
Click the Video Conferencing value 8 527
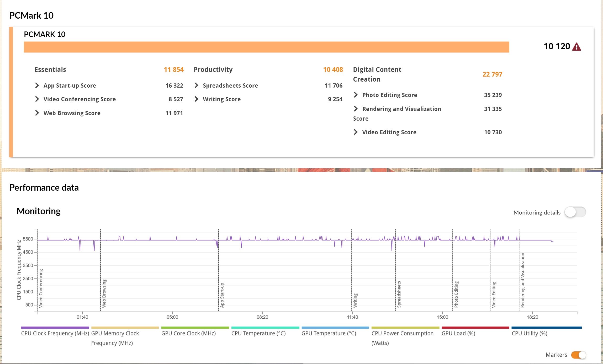[x=176, y=99]
